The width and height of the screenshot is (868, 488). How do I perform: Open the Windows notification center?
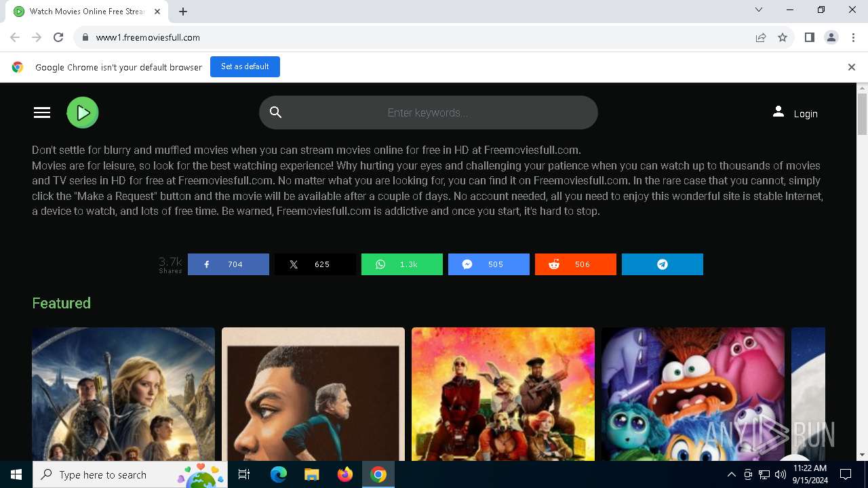tap(846, 474)
